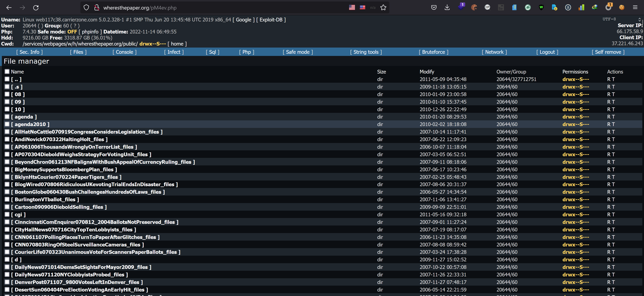Tick the cgi directory checkbox
This screenshot has width=644, height=296.
(7, 214)
